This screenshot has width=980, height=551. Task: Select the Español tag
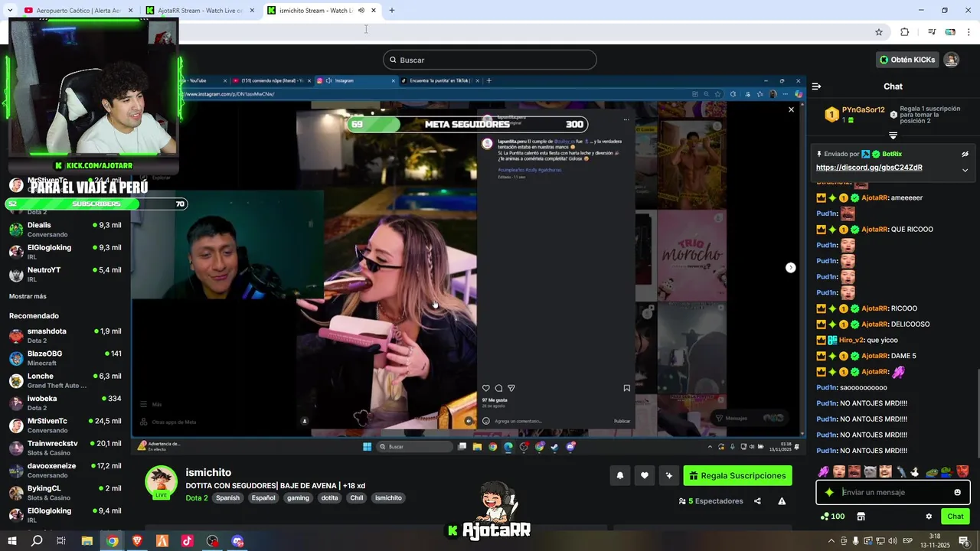263,497
